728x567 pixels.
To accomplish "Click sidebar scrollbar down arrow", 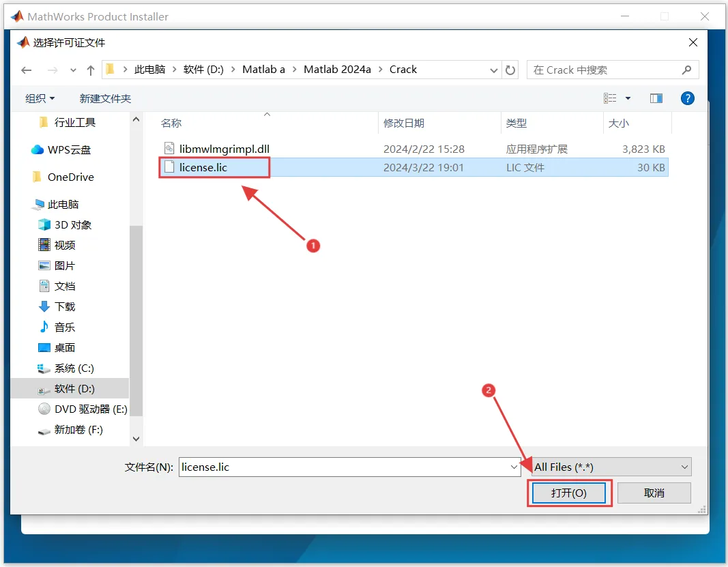I will pyautogui.click(x=136, y=439).
